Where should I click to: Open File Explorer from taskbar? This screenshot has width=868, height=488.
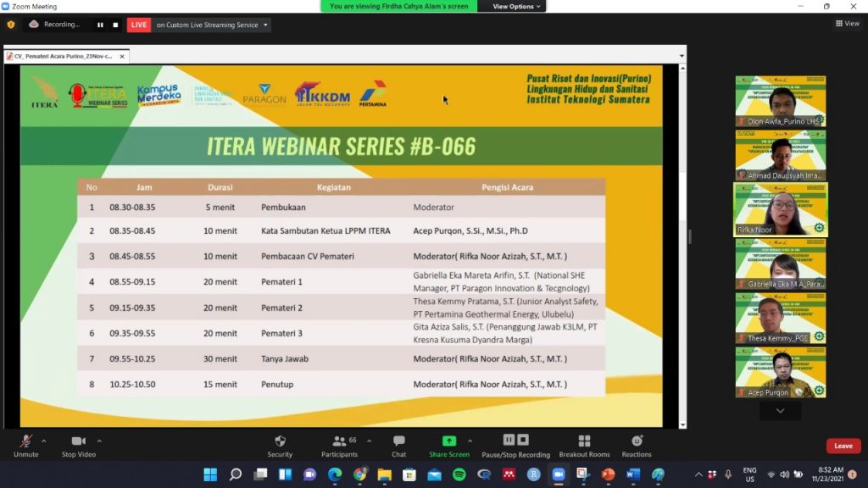point(385,474)
